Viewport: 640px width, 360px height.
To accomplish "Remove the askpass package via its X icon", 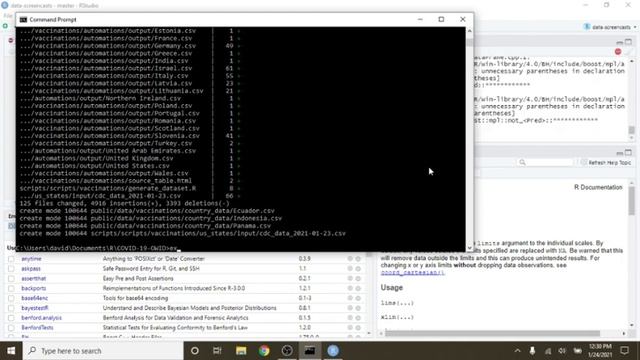I will point(358,269).
